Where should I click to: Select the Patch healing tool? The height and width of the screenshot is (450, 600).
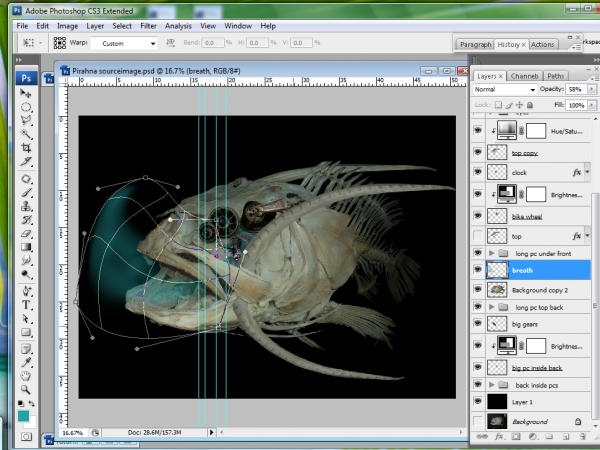(x=26, y=179)
